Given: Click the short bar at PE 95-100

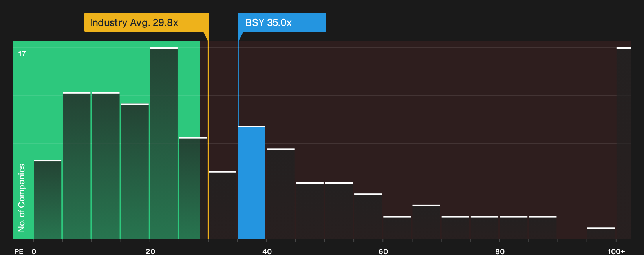Looking at the screenshot, I should tap(601, 233).
